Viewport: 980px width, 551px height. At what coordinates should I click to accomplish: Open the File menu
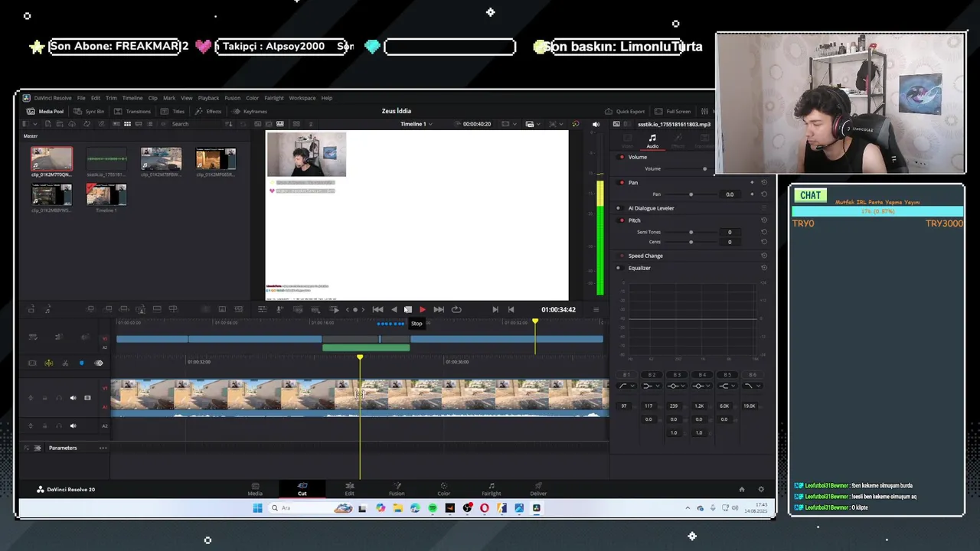(81, 98)
